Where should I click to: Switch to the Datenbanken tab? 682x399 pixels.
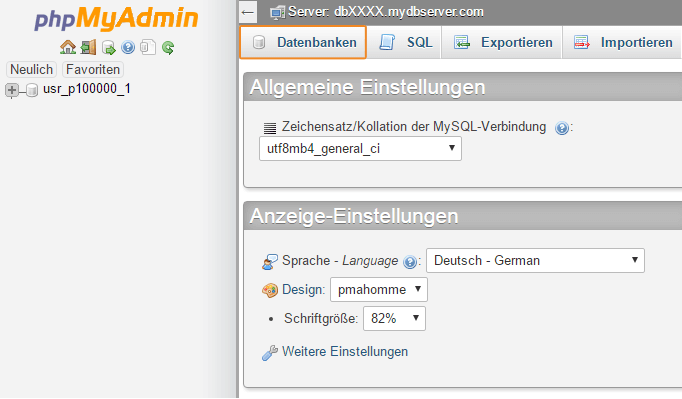[x=303, y=42]
